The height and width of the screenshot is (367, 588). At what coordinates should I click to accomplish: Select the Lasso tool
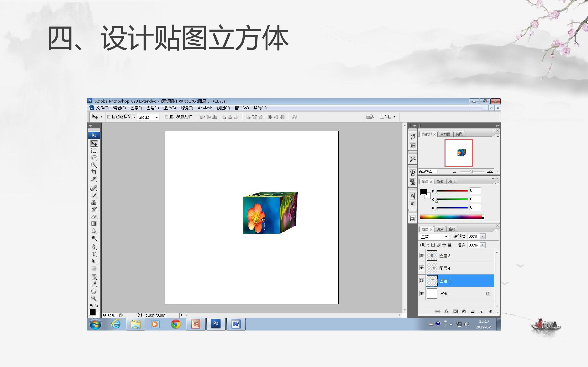(94, 158)
